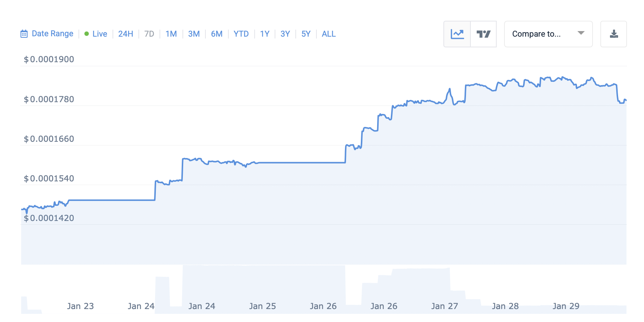Select the 3Y time range

click(285, 34)
